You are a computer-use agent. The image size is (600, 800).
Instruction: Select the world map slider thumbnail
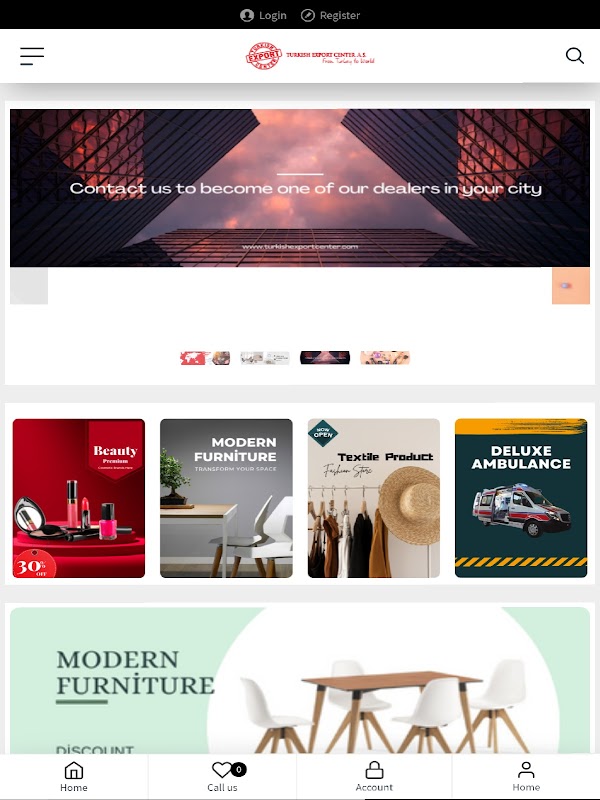point(205,358)
